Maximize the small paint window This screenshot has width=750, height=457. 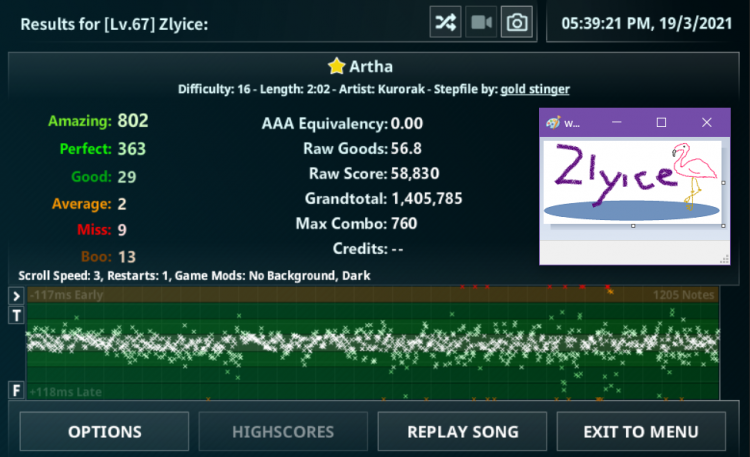(661, 123)
